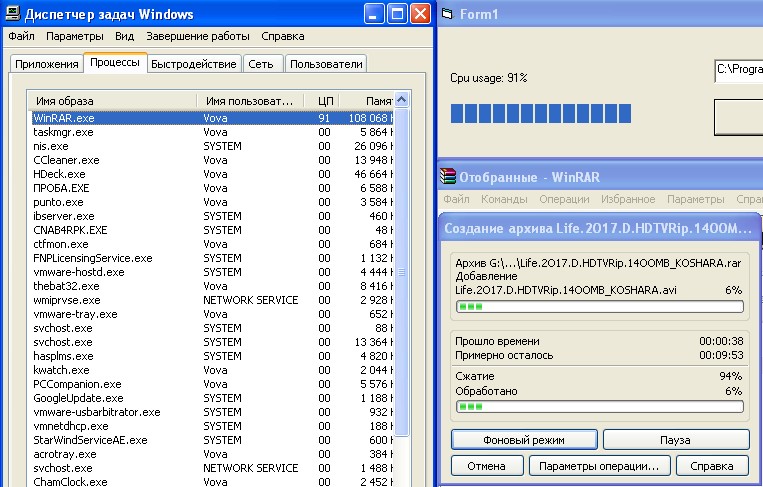Select the vmware-tray.exe process row
Screen dimensions: 763x487
212,314
